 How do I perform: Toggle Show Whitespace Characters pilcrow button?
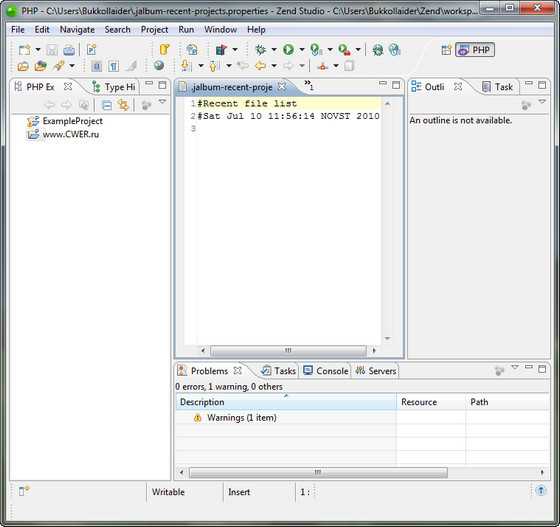click(114, 66)
